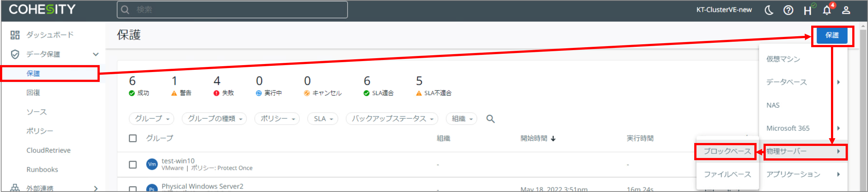868x192 pixels.
Task: Open the バックアップステータス filter dropdown
Action: 392,118
